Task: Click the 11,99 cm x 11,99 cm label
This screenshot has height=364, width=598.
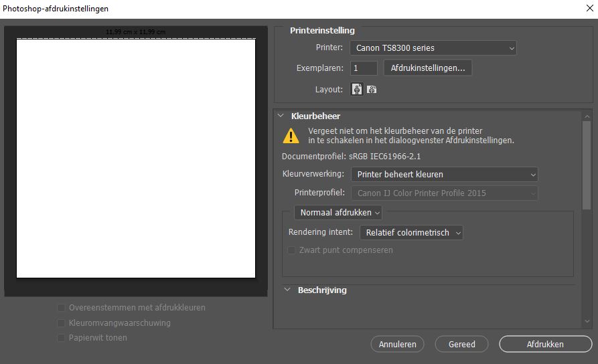Action: 136,32
